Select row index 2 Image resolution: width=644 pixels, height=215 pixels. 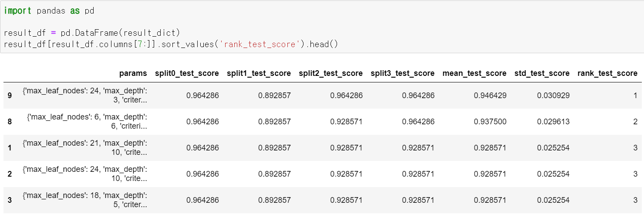coord(10,174)
